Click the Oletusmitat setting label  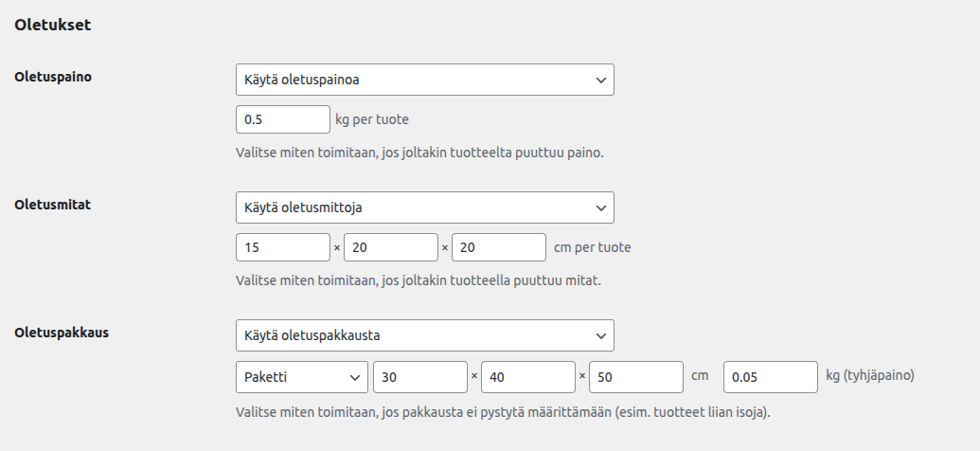click(53, 204)
